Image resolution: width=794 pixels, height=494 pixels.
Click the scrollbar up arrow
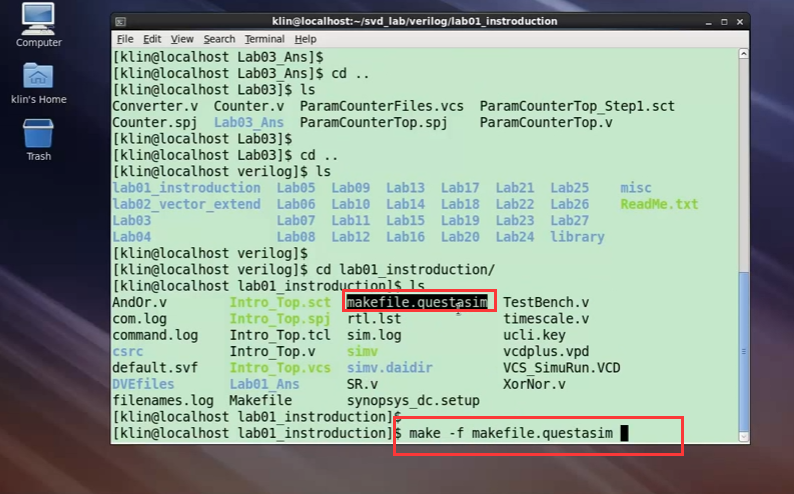click(743, 54)
